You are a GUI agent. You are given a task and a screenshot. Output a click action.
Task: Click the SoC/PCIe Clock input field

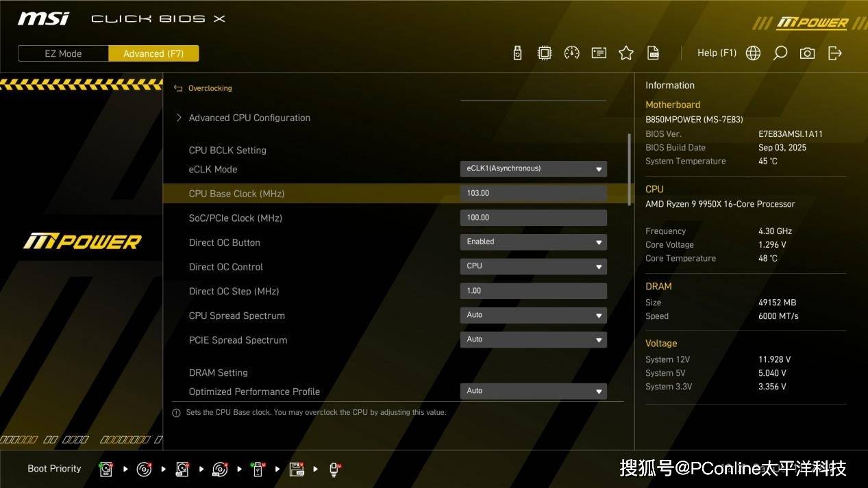[x=533, y=218]
